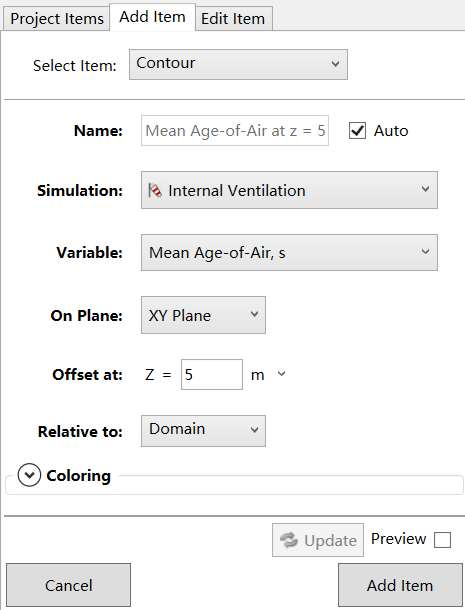465x610 pixels.
Task: Click the Z offset value field
Action: click(x=212, y=375)
